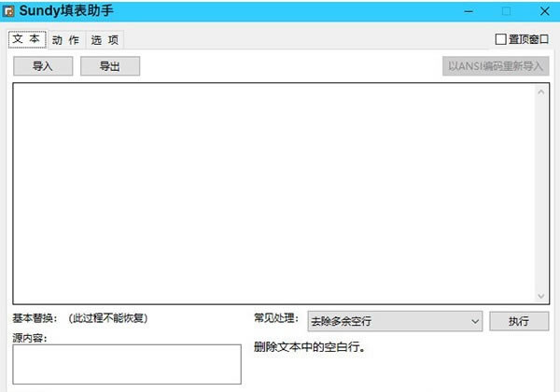The height and width of the screenshot is (392, 560).
Task: Click the Sundy app icon in title bar
Action: [x=8, y=12]
